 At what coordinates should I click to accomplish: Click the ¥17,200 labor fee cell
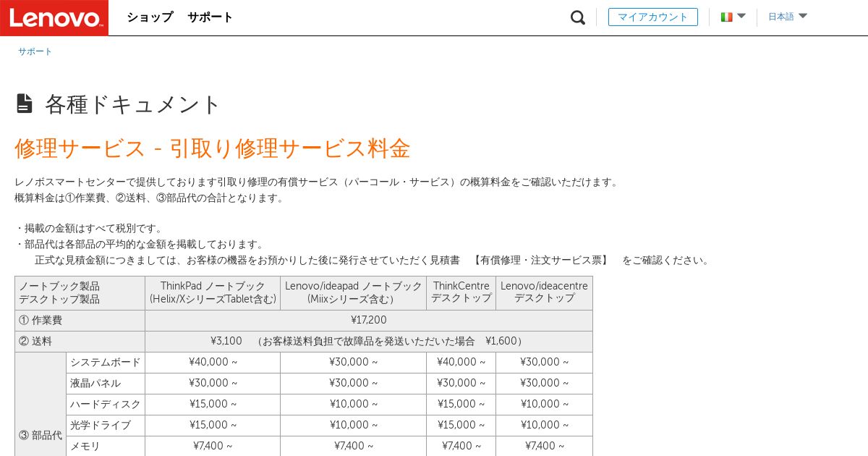pyautogui.click(x=369, y=320)
